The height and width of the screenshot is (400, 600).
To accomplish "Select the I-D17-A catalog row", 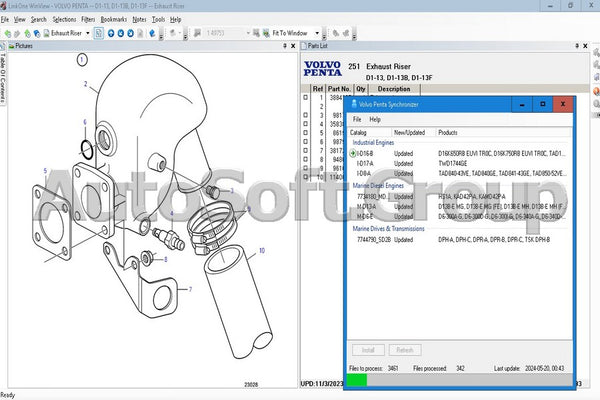I will [x=459, y=163].
